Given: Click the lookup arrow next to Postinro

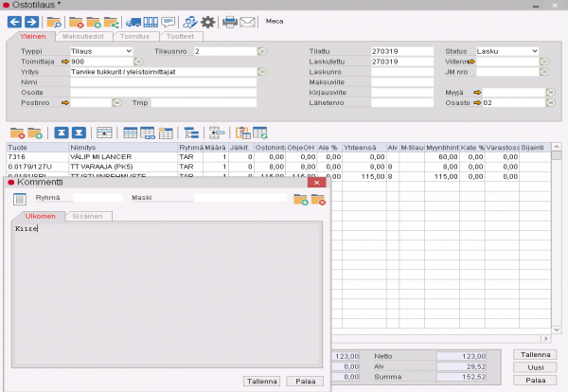Looking at the screenshot, I should click(65, 103).
